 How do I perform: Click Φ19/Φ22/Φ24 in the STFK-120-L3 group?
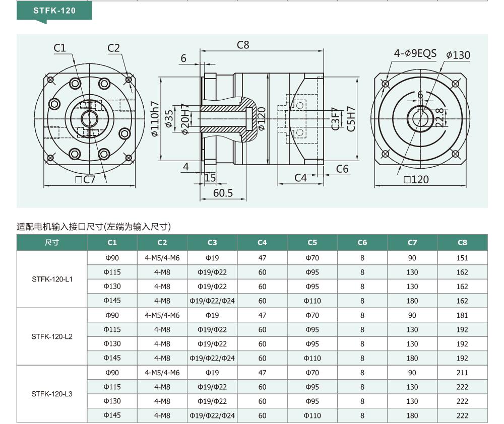(212, 415)
